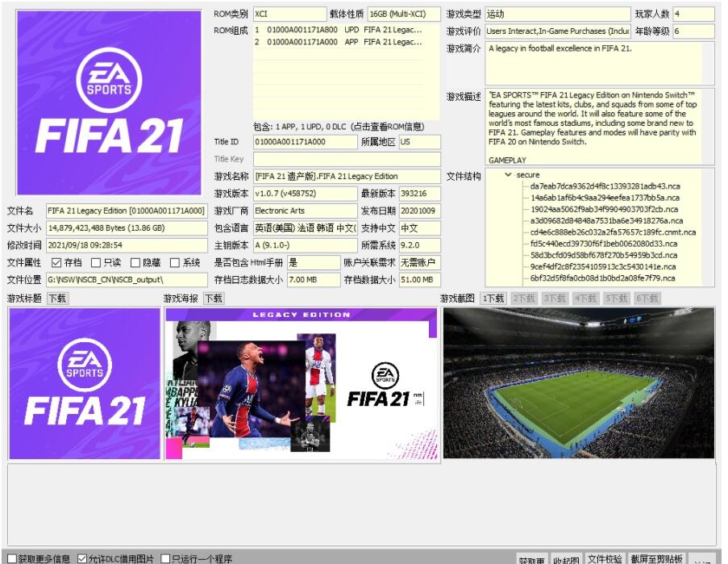Click the 年龄等级 field showing 6
Screen dimensions: 728x564
pos(693,31)
